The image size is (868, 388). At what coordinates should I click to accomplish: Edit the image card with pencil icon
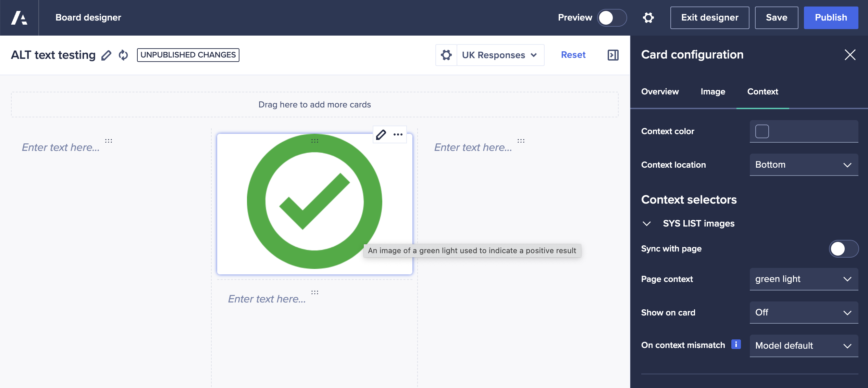381,134
